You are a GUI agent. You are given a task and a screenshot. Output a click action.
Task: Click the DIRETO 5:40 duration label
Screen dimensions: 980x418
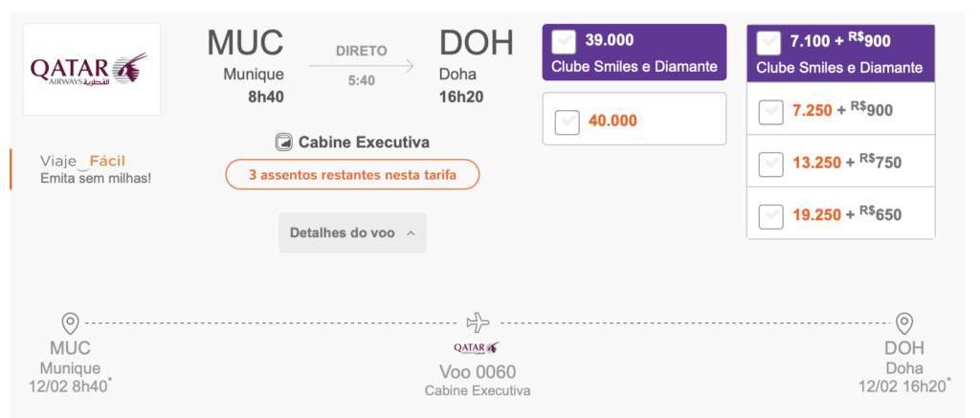click(x=362, y=65)
